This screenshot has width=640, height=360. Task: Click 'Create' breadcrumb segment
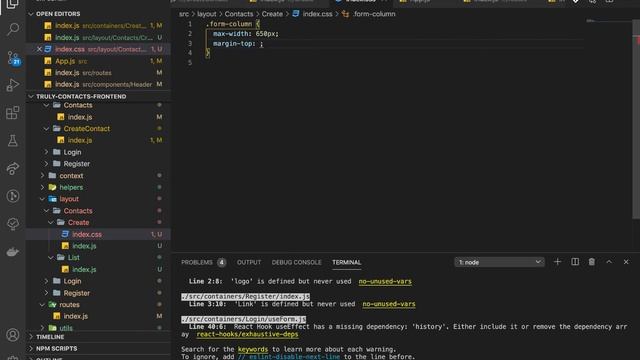click(272, 14)
